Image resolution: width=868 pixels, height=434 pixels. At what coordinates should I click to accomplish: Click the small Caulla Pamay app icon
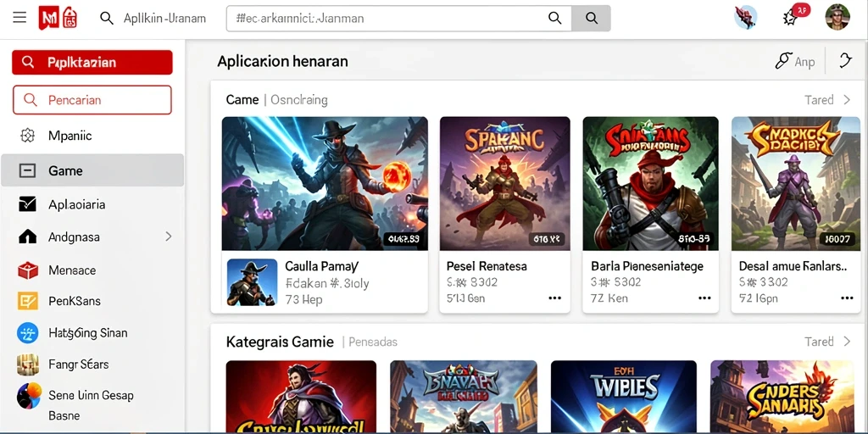coord(252,282)
